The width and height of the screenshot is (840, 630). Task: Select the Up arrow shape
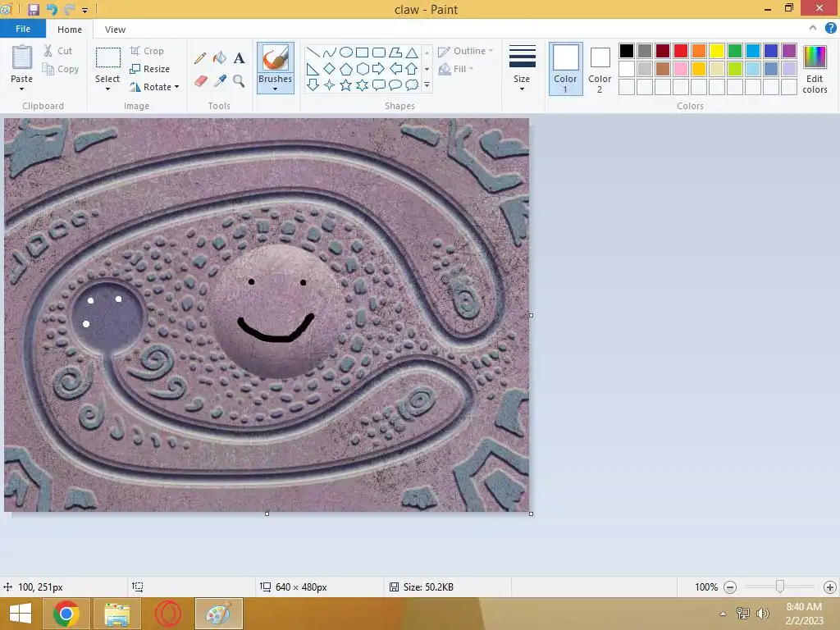[x=412, y=69]
